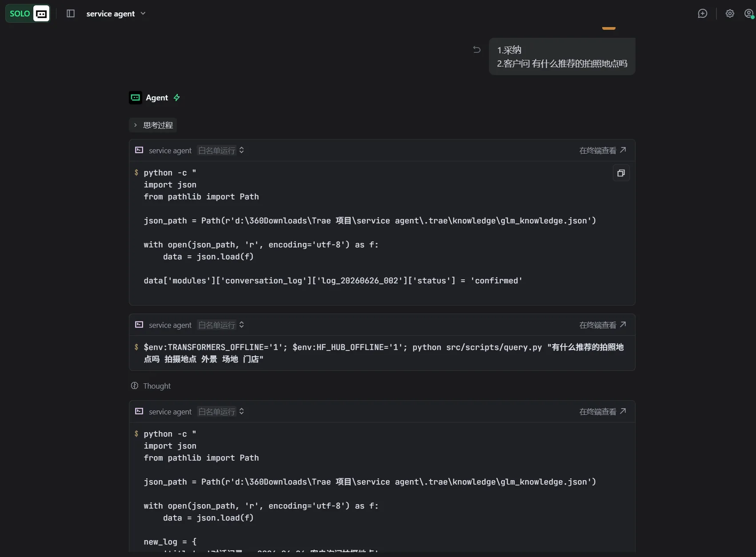Image resolution: width=756 pixels, height=557 pixels.
Task: Open the service agent project dropdown
Action: 116,14
